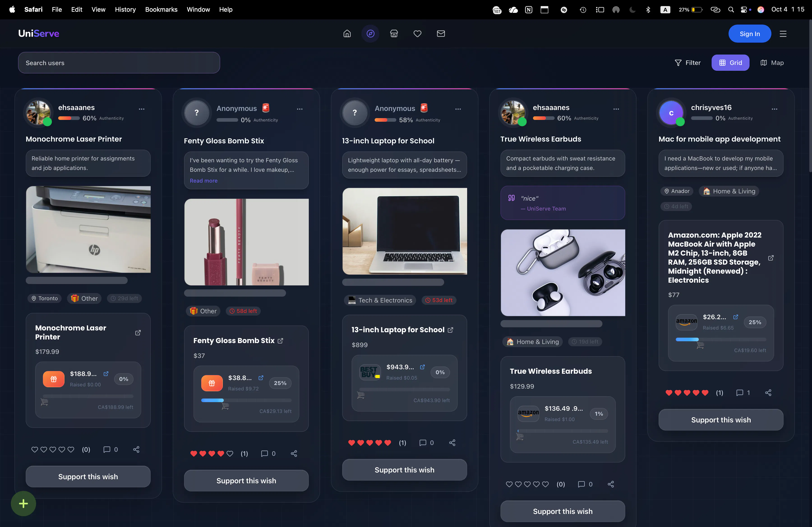Click the funding progress bar on MacBook $26.2 item
The image size is (812, 527).
[x=721, y=339]
